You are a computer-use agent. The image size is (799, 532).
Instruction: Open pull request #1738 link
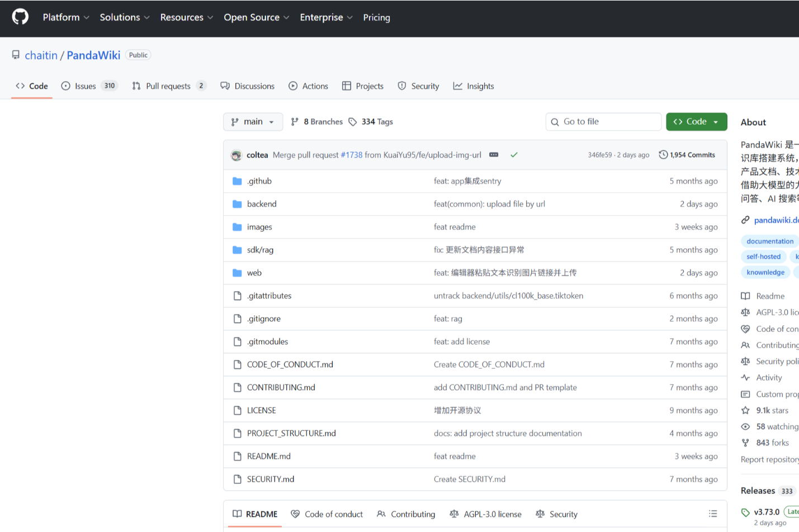(x=352, y=155)
